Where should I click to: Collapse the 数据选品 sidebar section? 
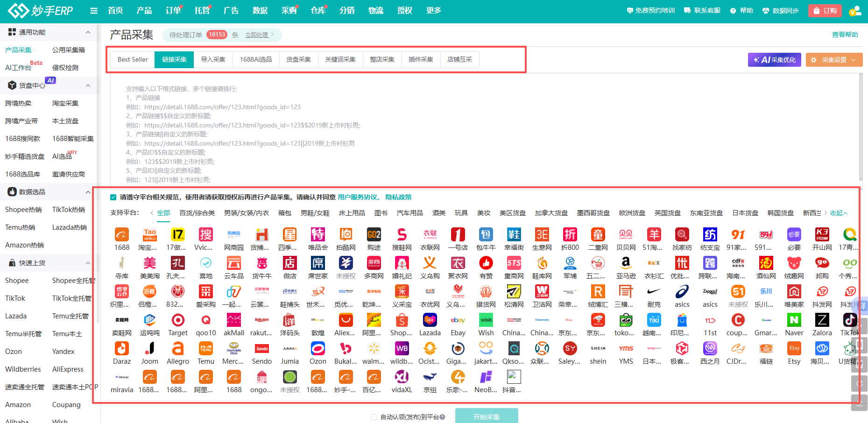pos(88,192)
